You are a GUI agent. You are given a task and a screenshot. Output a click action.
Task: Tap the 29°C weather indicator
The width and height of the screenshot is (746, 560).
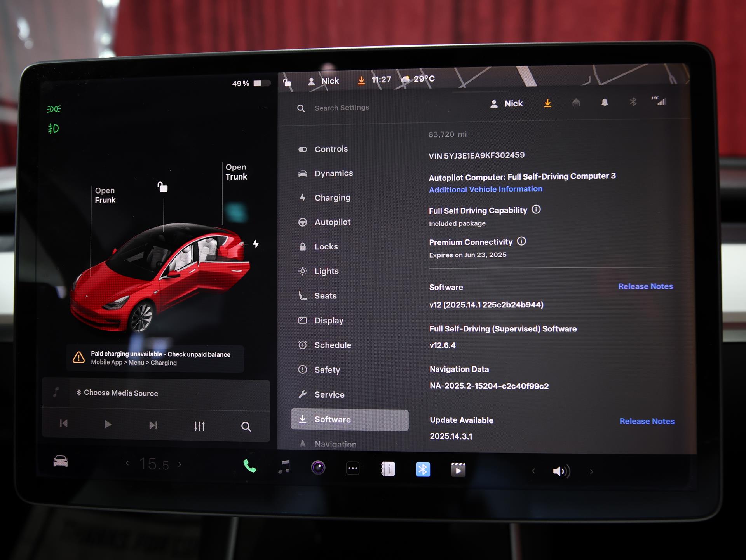click(418, 79)
